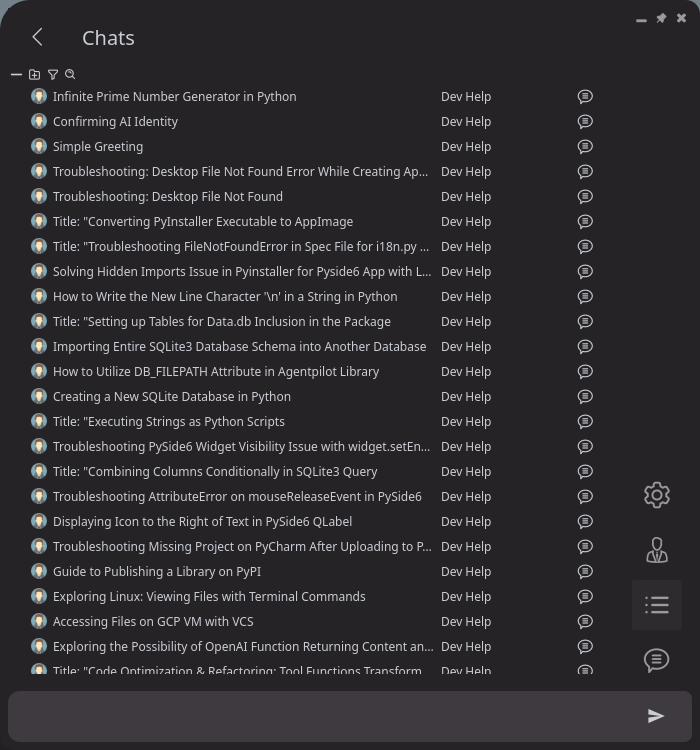
Task: Toggle the pin window icon
Action: (661, 19)
